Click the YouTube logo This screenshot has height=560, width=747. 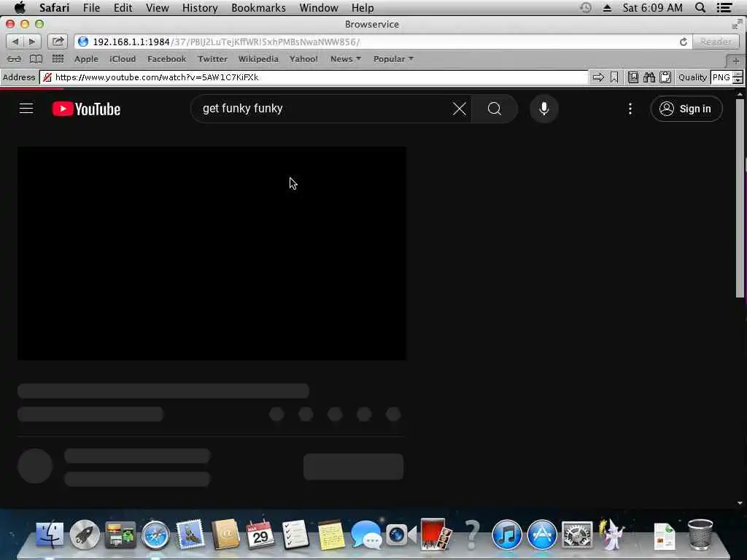[86, 109]
